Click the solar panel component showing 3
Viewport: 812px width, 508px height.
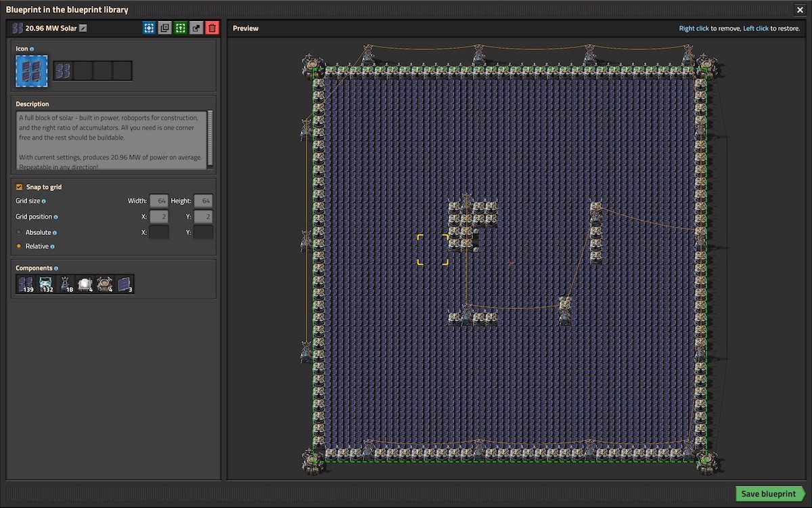(x=124, y=284)
